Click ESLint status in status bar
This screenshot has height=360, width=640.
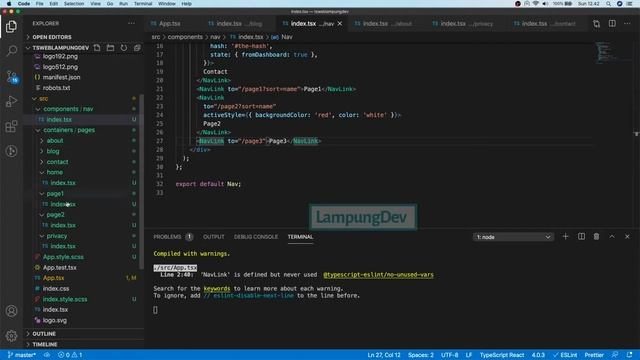565,355
